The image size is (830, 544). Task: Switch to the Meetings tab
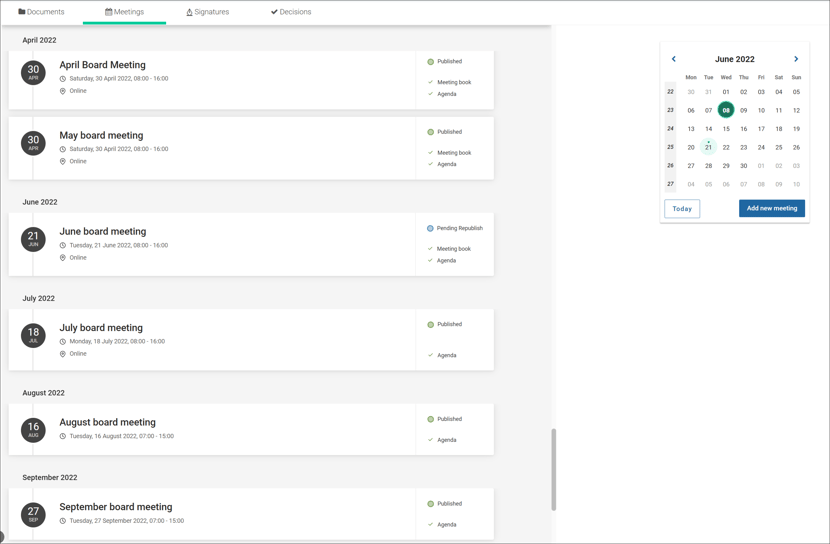124,12
